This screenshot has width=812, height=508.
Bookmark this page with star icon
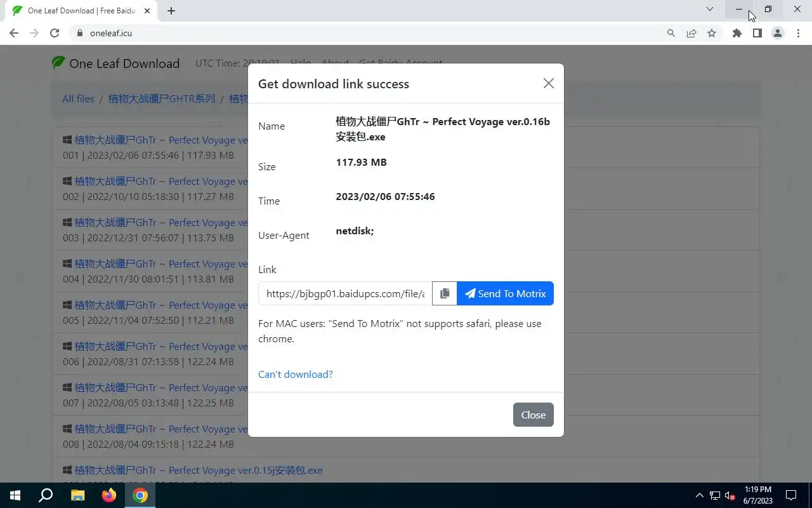(712, 33)
